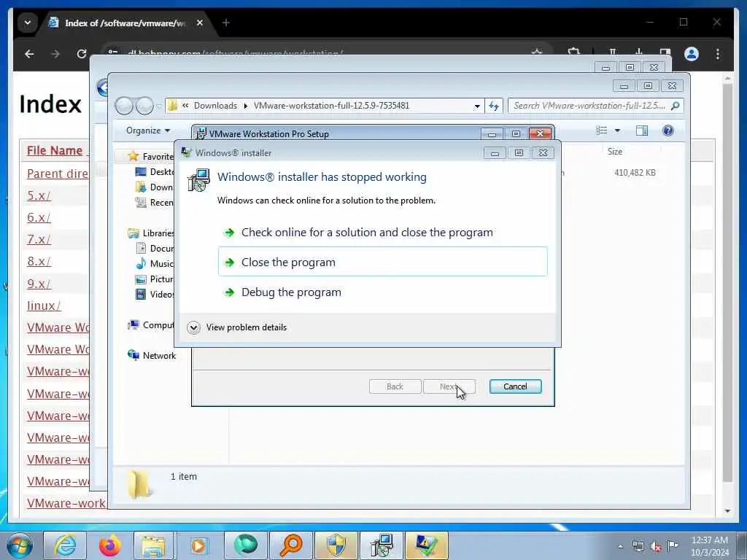The image size is (747, 560).
Task: Click browser page vertical scrollbar
Action: click(727, 284)
